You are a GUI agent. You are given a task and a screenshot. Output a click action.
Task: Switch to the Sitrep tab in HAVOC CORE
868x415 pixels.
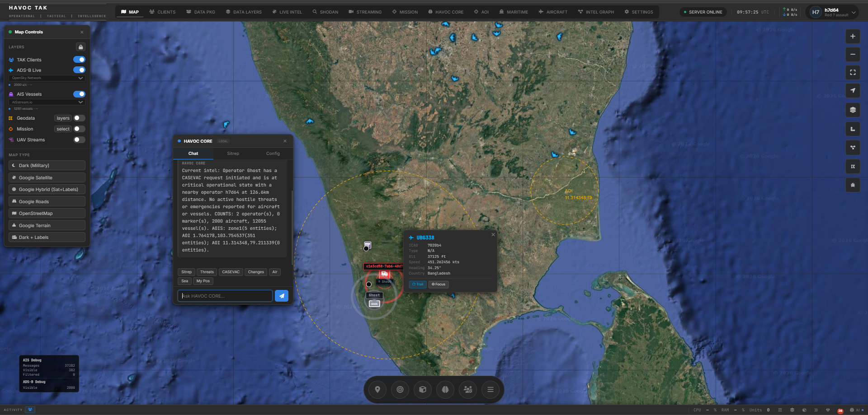tap(233, 154)
